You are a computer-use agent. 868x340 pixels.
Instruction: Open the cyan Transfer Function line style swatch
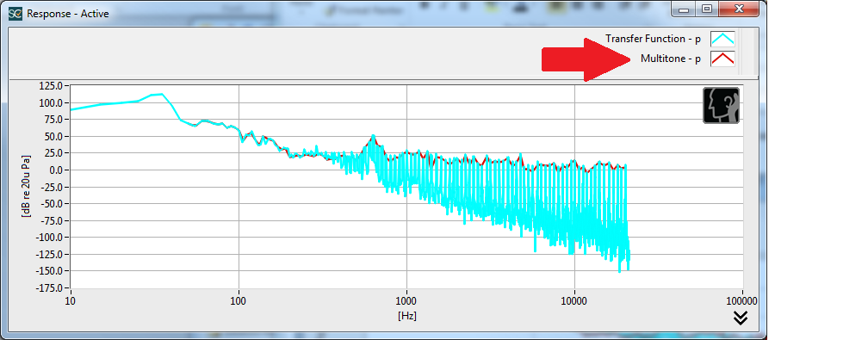[722, 39]
